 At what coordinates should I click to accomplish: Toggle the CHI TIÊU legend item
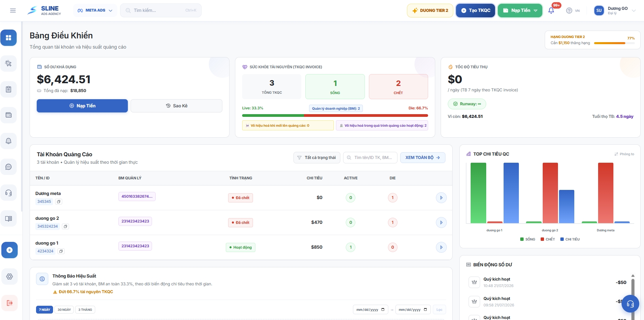tap(570, 239)
